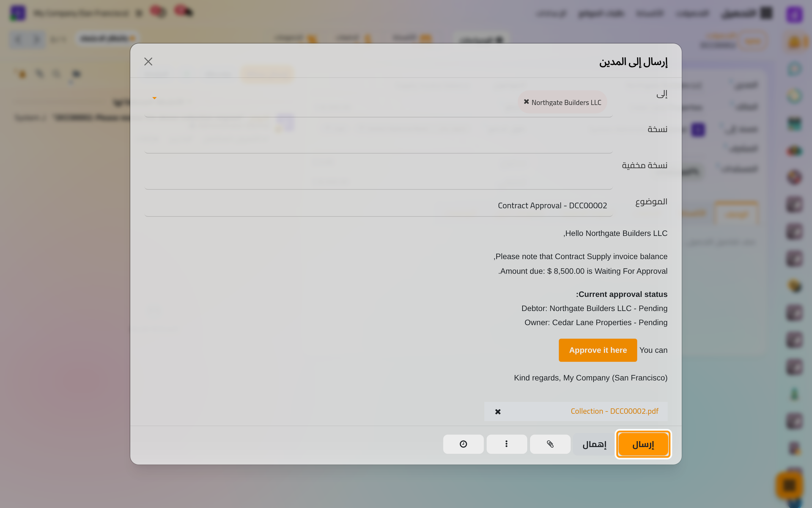Click the paperclip attach file icon
This screenshot has height=508, width=812.
(550, 444)
